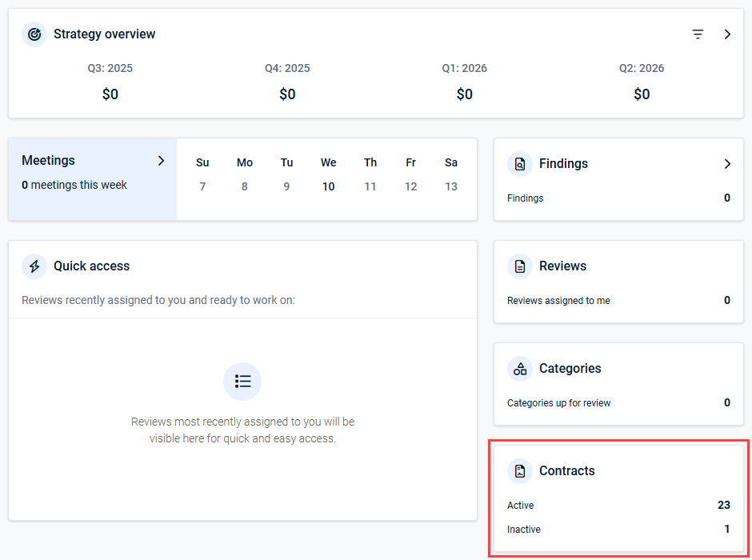Select Wednesday 10 in the week calendar
The image size is (752, 560).
point(328,186)
